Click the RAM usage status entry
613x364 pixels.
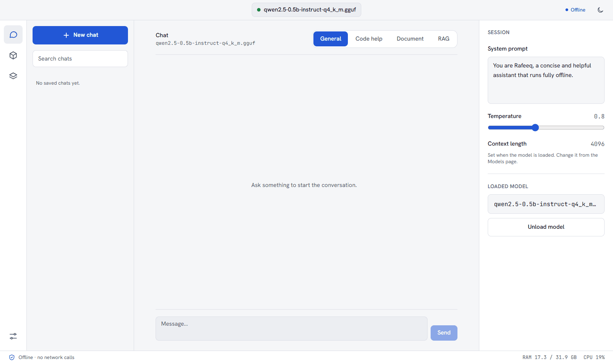549,357
